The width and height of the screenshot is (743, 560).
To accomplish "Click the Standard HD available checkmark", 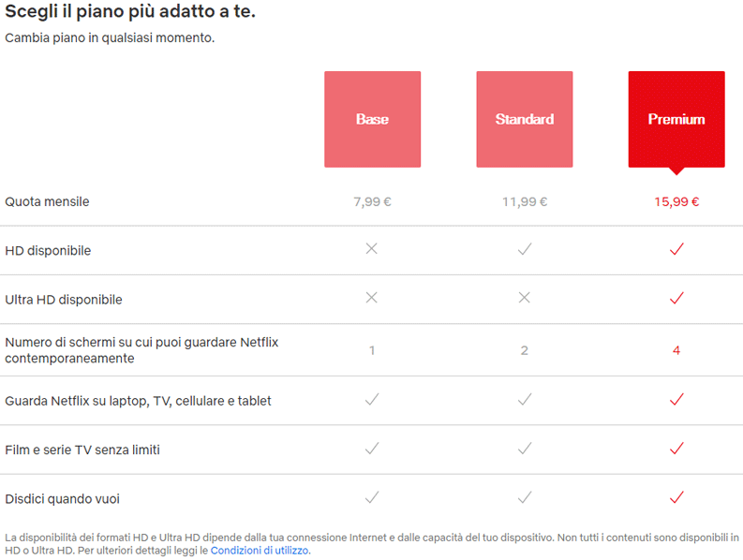I will [525, 249].
